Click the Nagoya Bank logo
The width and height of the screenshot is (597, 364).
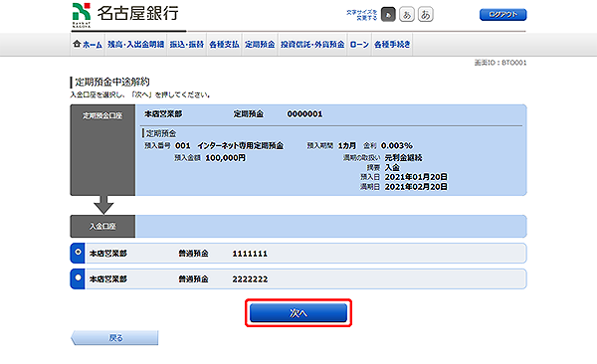pyautogui.click(x=125, y=15)
